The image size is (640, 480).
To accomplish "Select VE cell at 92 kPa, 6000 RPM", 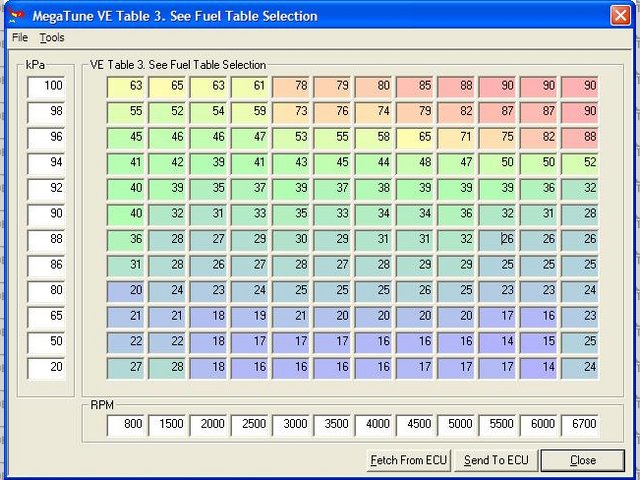I will (538, 189).
